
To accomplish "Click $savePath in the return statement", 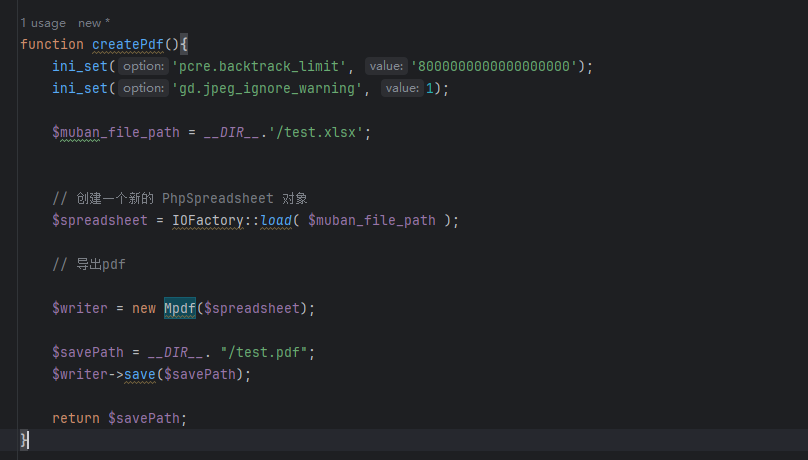I will 144,418.
